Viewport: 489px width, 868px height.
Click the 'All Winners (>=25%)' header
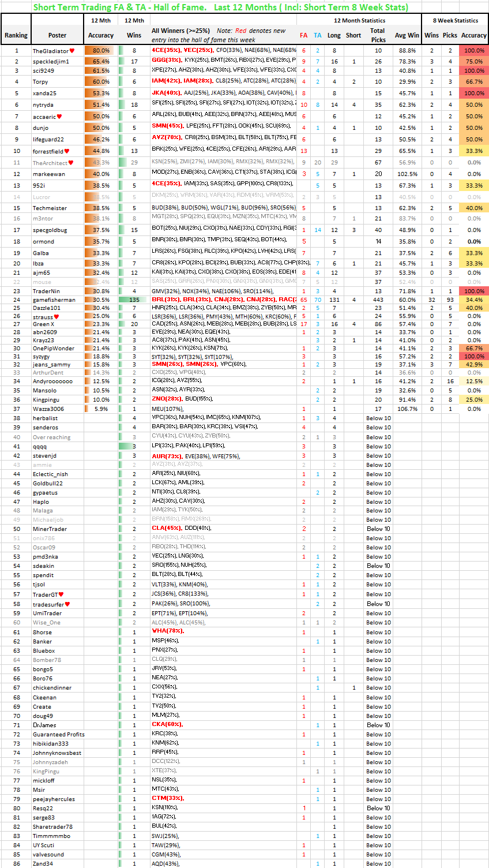pyautogui.click(x=180, y=31)
